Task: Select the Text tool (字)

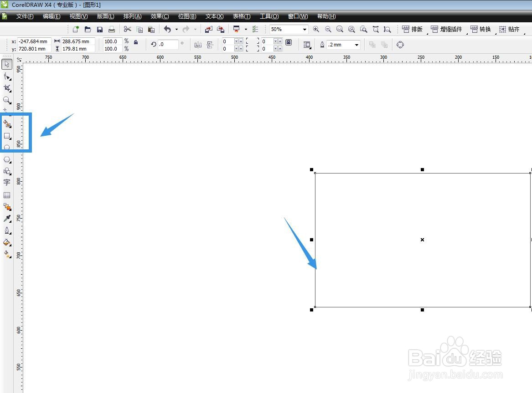Action: pos(7,183)
